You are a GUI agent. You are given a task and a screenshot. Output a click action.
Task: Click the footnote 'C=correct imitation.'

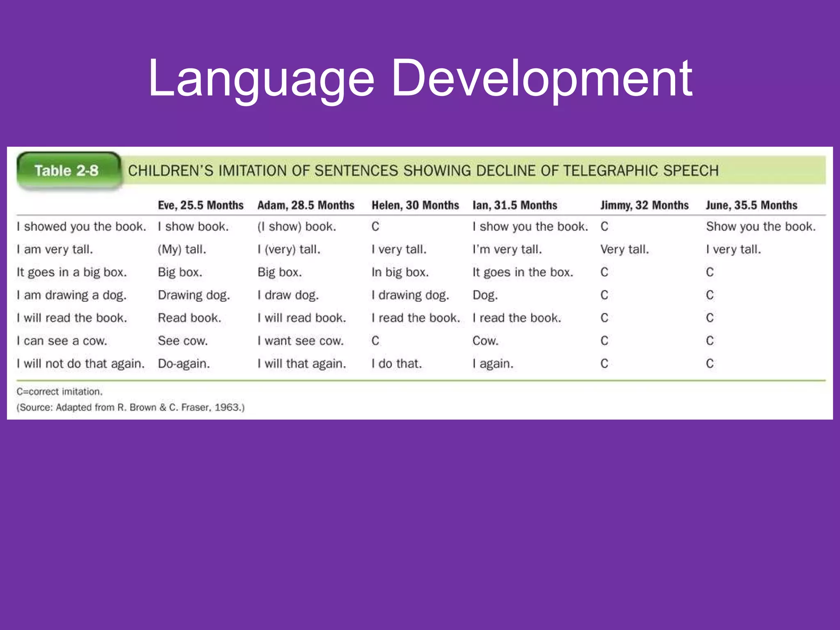tap(59, 392)
